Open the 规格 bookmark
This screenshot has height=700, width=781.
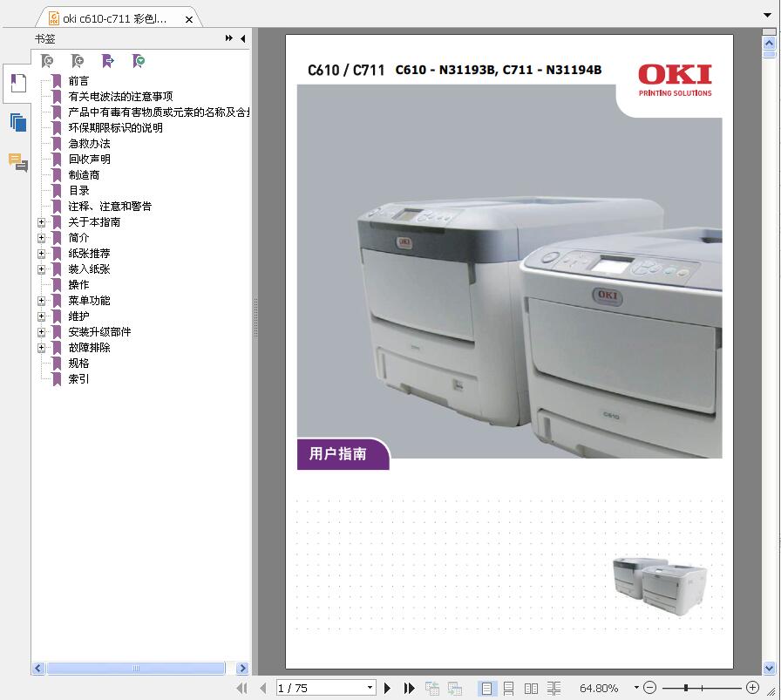tap(78, 364)
